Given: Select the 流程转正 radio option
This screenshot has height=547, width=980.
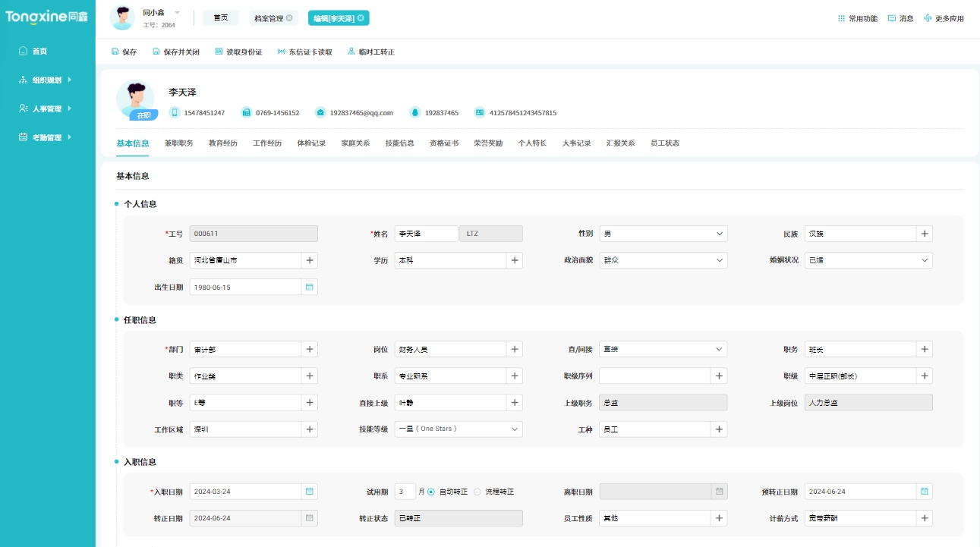Looking at the screenshot, I should (x=477, y=492).
